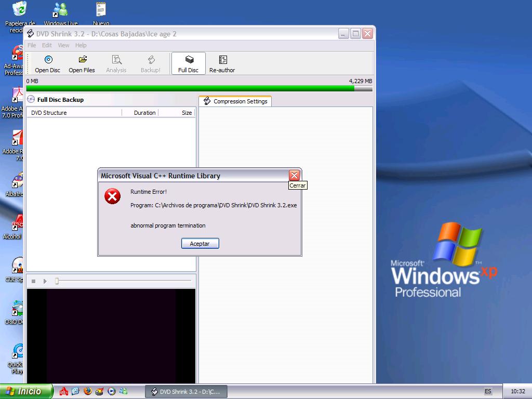
Task: Select the Windows Live desktop shortcut
Action: point(61,14)
